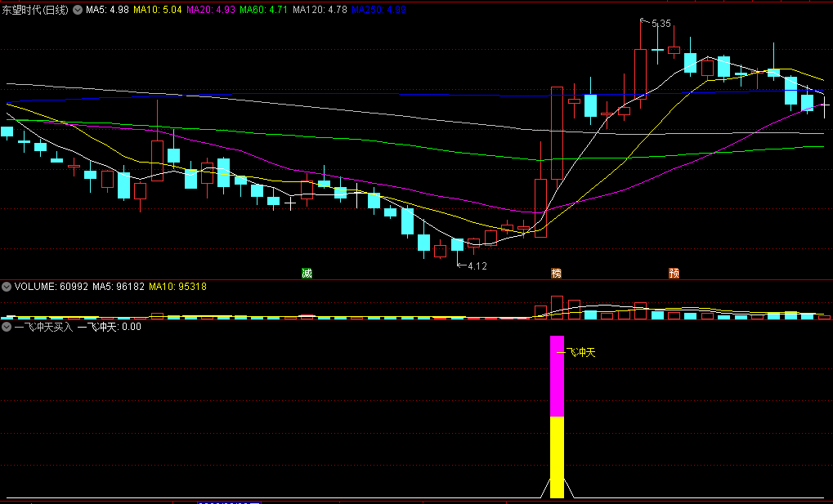Click the MA120: 4.78 label
The width and height of the screenshot is (833, 504).
(x=320, y=10)
